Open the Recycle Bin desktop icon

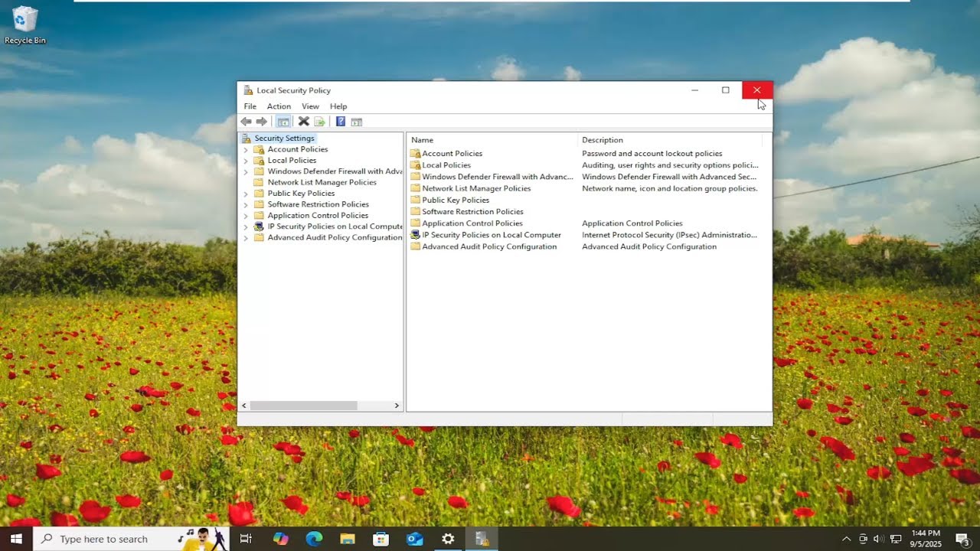25,24
